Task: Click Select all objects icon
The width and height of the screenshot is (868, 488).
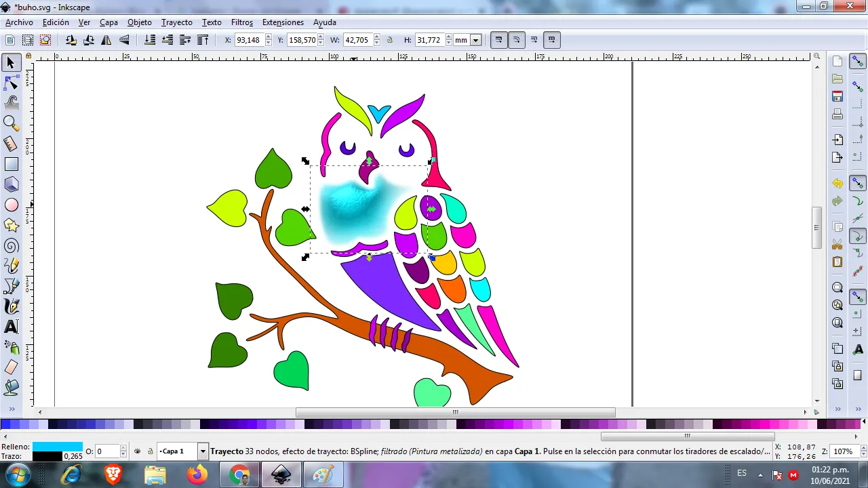Action: pos(10,40)
